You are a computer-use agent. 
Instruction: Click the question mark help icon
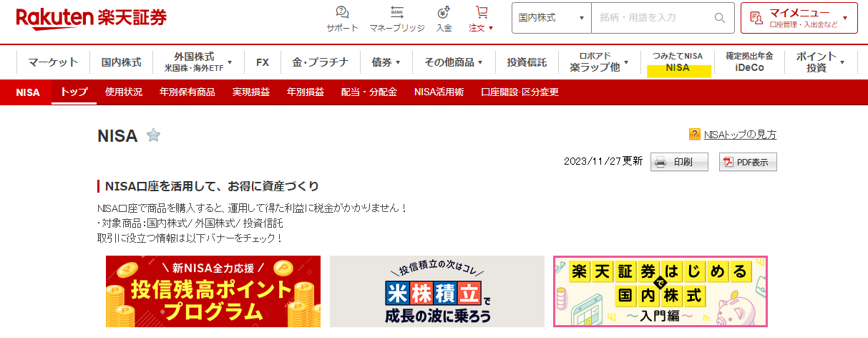(694, 134)
